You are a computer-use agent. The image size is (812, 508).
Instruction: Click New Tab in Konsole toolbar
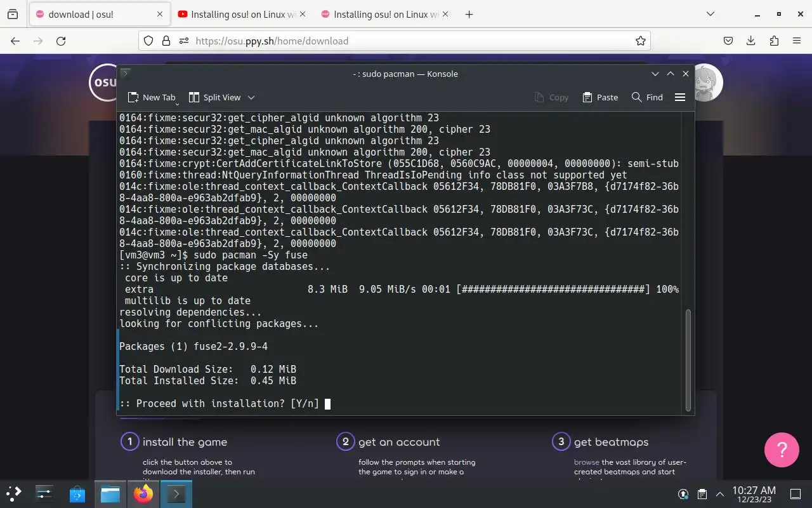click(x=152, y=97)
